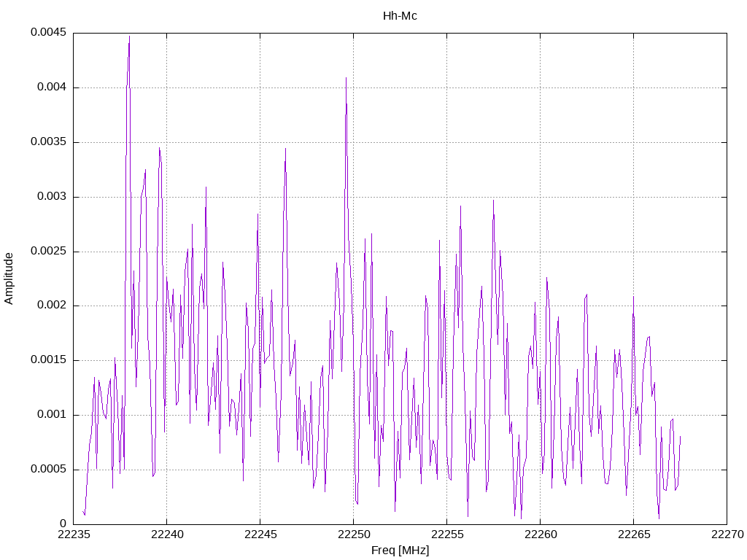747x560 pixels.
Task: Click the 22245 x-axis tick label
Action: coord(260,534)
